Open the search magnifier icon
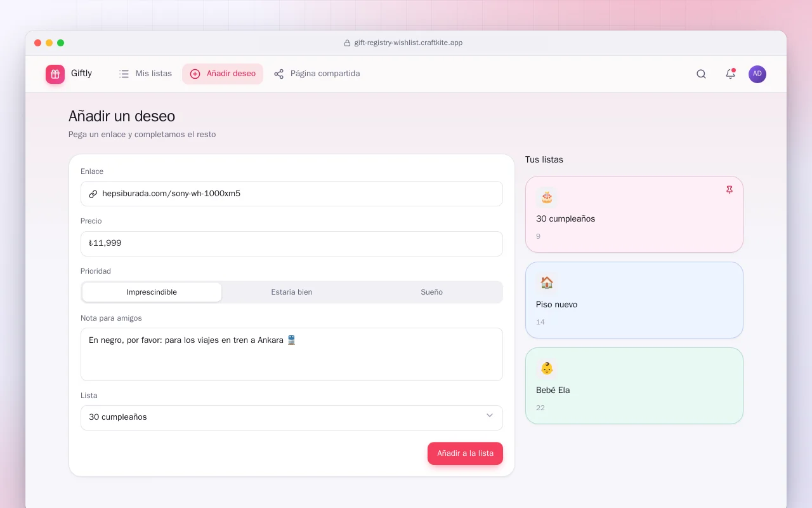The image size is (812, 508). (701, 74)
